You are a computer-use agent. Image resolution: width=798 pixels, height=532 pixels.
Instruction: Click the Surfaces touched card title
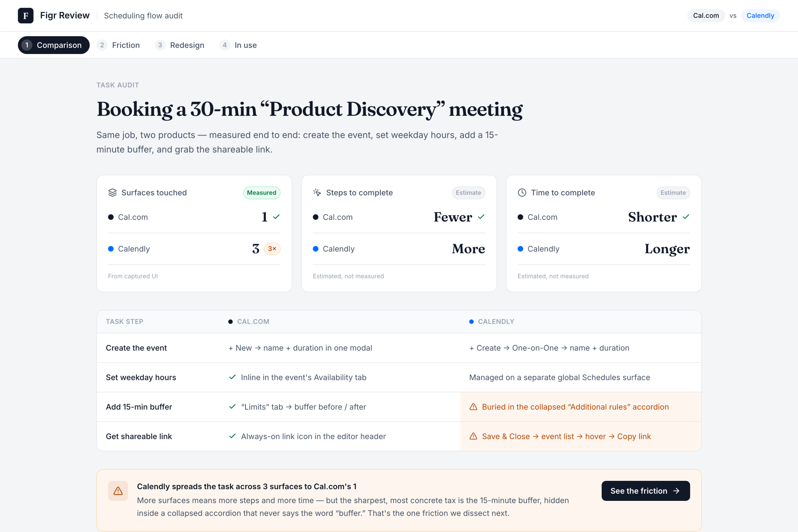coord(154,193)
